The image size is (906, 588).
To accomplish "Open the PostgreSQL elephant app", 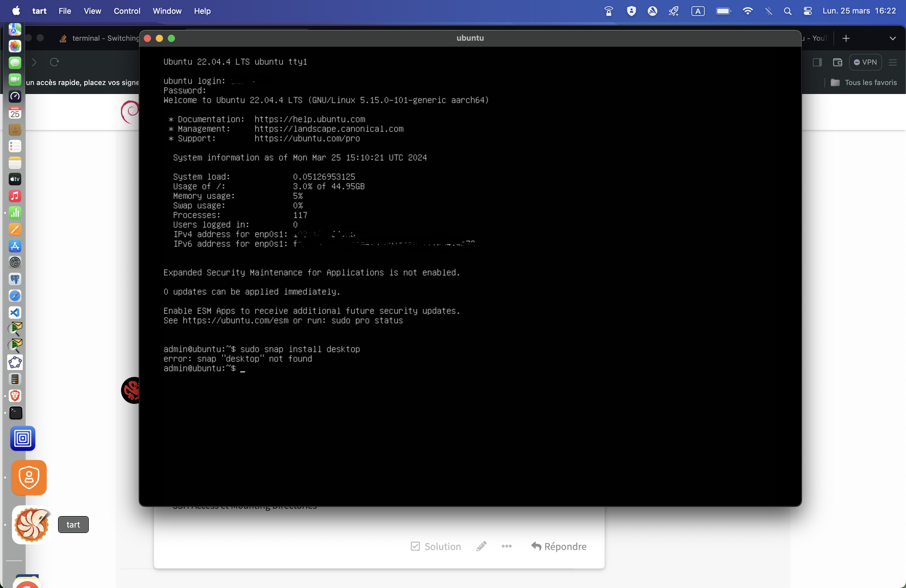I will [15, 279].
